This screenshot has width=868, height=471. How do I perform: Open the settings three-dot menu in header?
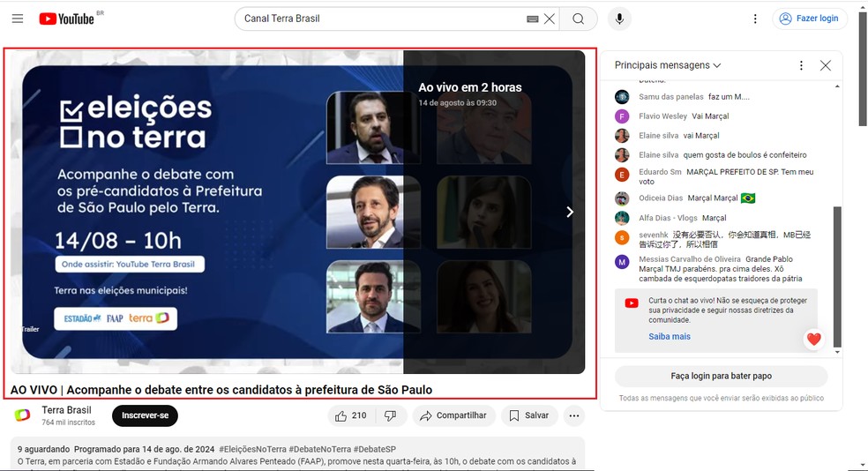755,19
